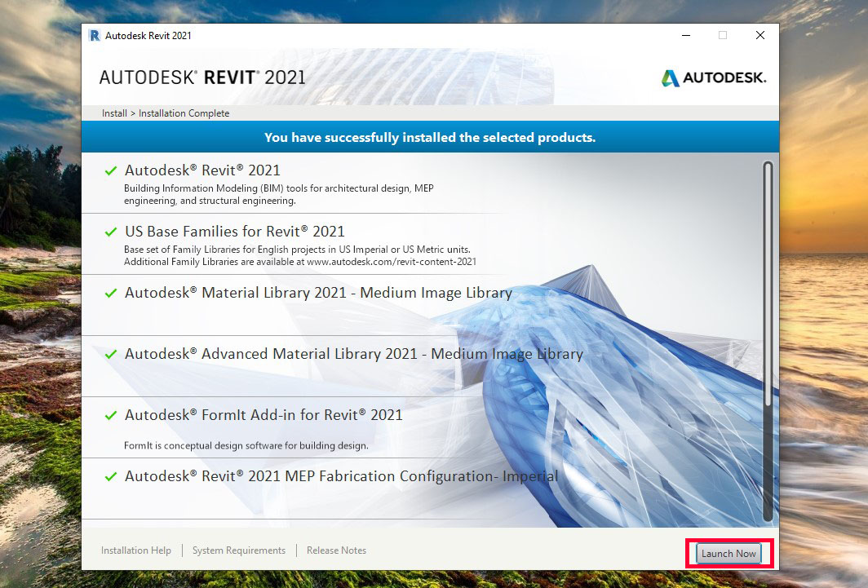Click the checkmark beside Material Library 2021
The image size is (868, 588).
pos(110,292)
